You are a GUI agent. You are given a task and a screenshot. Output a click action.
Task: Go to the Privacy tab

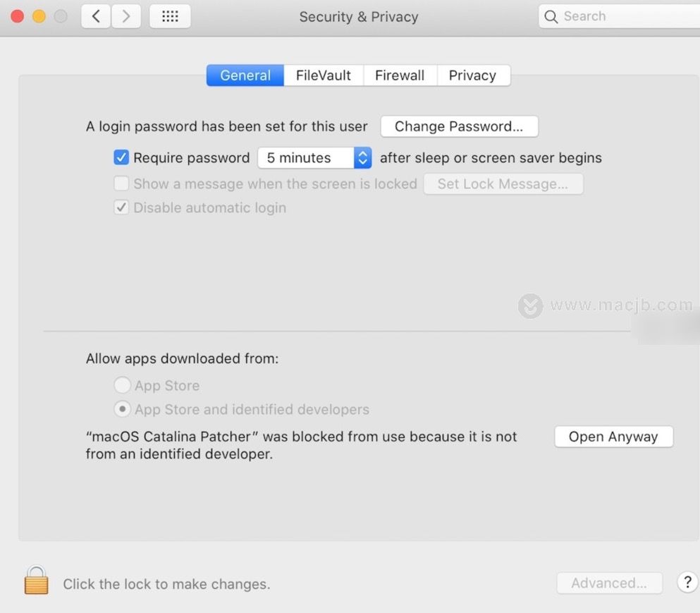click(472, 75)
